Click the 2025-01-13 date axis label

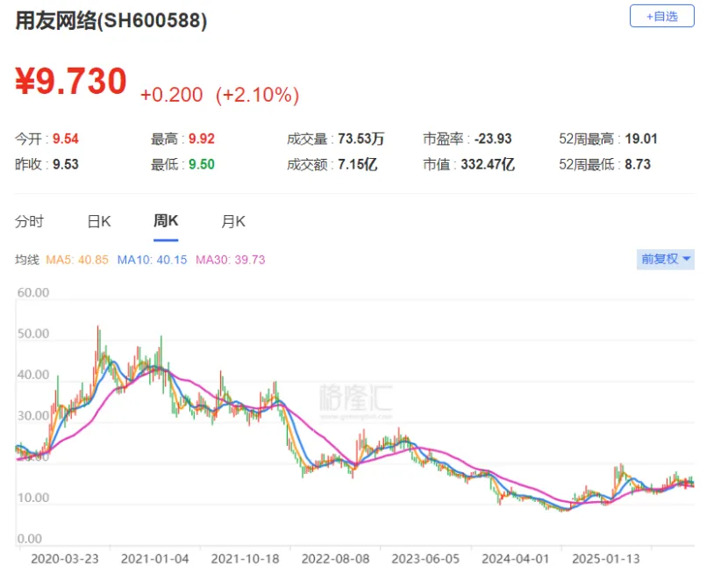[606, 558]
